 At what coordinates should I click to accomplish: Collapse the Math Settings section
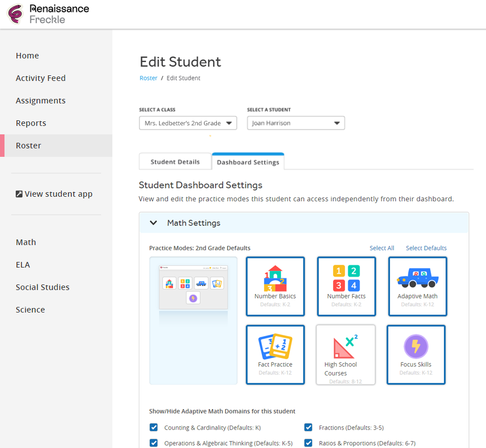[x=153, y=223]
